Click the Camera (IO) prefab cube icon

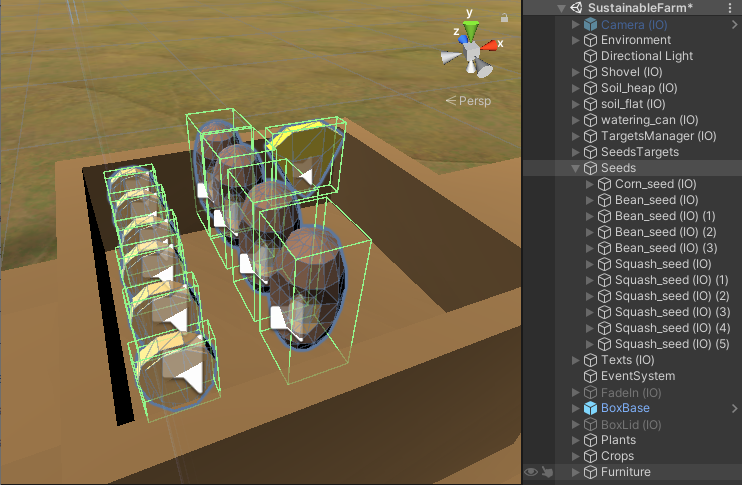tap(590, 24)
